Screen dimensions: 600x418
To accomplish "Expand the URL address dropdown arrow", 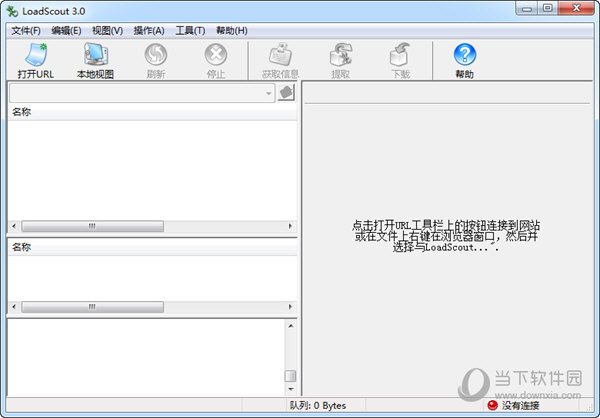I will [269, 93].
